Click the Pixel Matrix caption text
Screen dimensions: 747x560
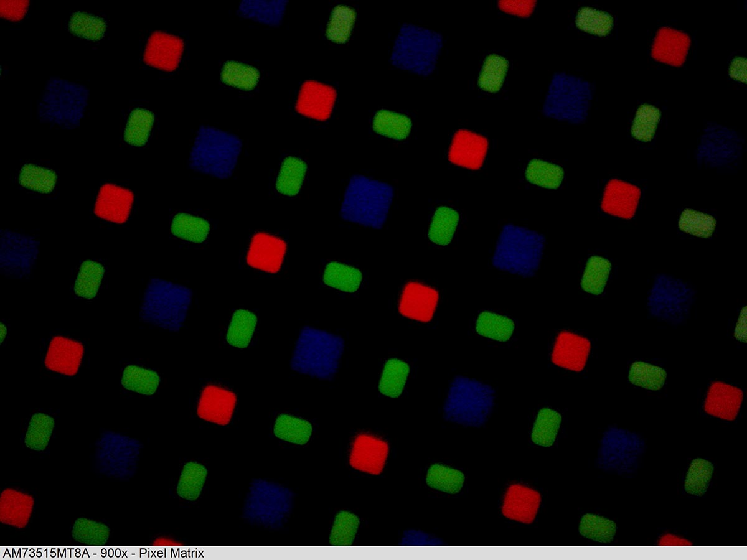click(x=171, y=553)
